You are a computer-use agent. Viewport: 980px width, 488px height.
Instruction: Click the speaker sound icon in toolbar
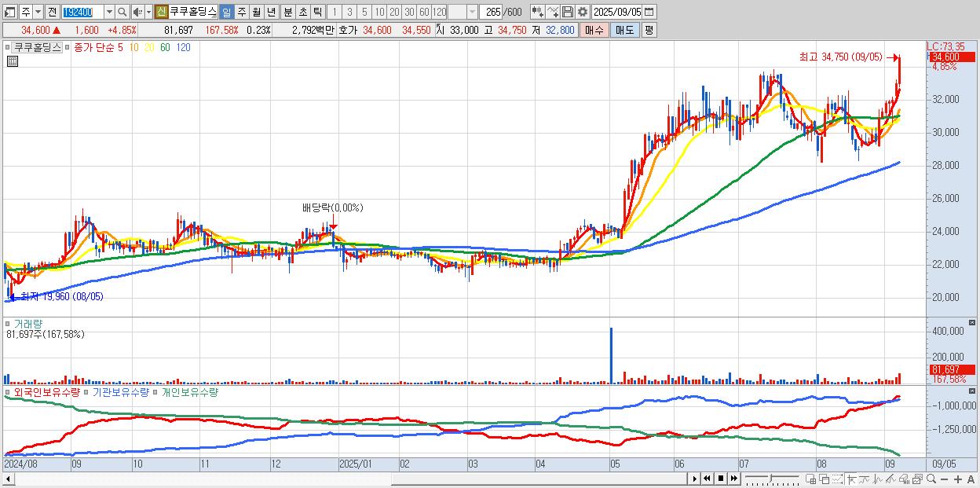point(137,12)
